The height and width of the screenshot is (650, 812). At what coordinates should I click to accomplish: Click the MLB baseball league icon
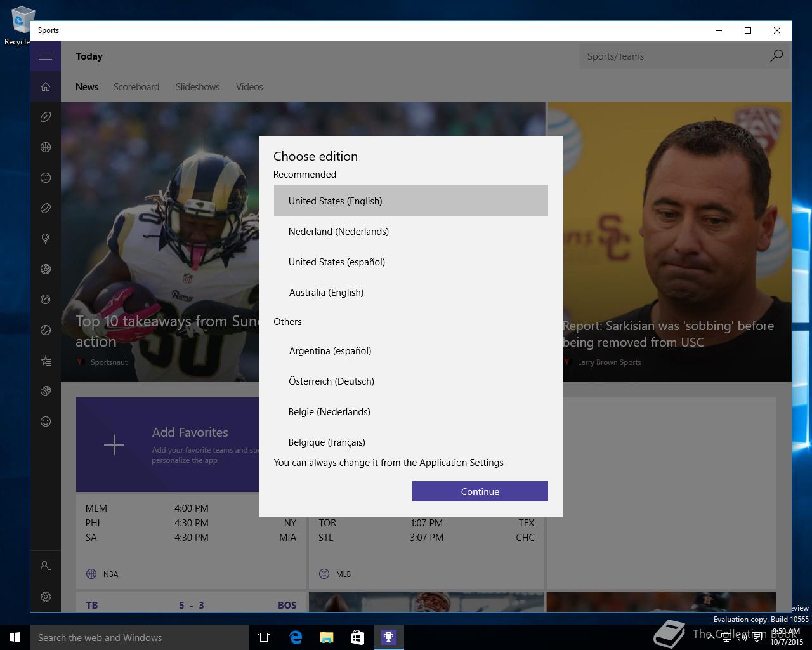coord(324,574)
